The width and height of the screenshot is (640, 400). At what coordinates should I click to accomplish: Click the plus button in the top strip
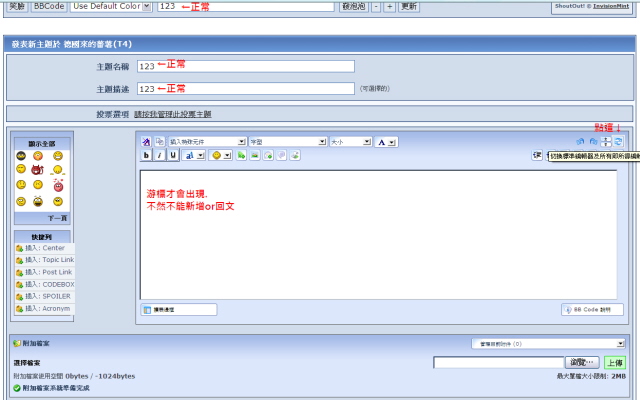[389, 6]
